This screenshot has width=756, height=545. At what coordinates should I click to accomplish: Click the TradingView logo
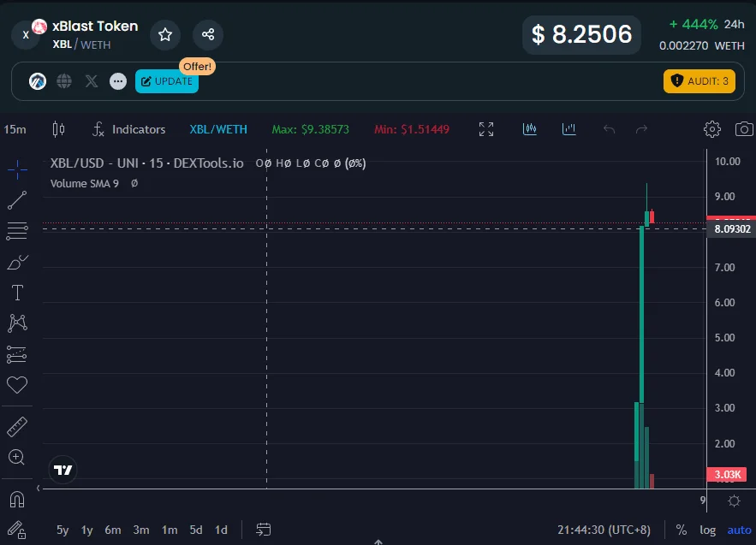(63, 470)
